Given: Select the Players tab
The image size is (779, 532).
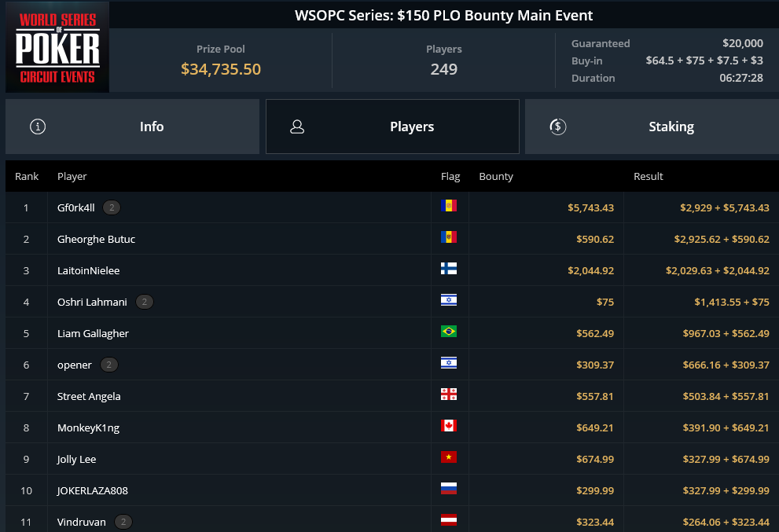Looking at the screenshot, I should 392,127.
